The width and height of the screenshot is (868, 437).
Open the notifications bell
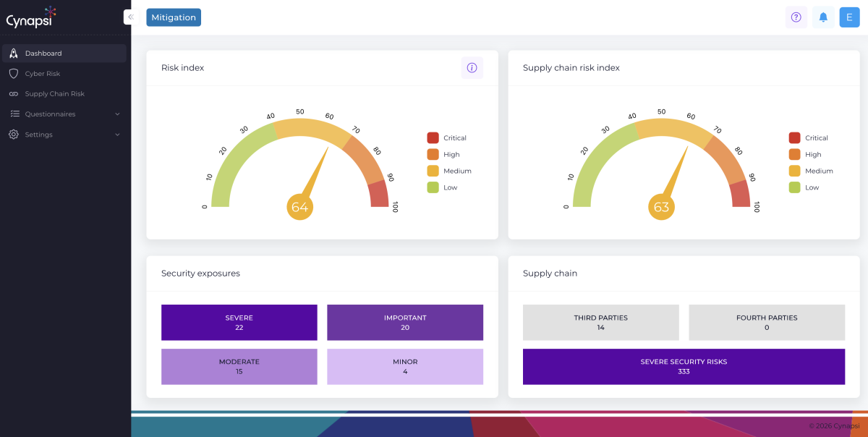[x=822, y=17]
